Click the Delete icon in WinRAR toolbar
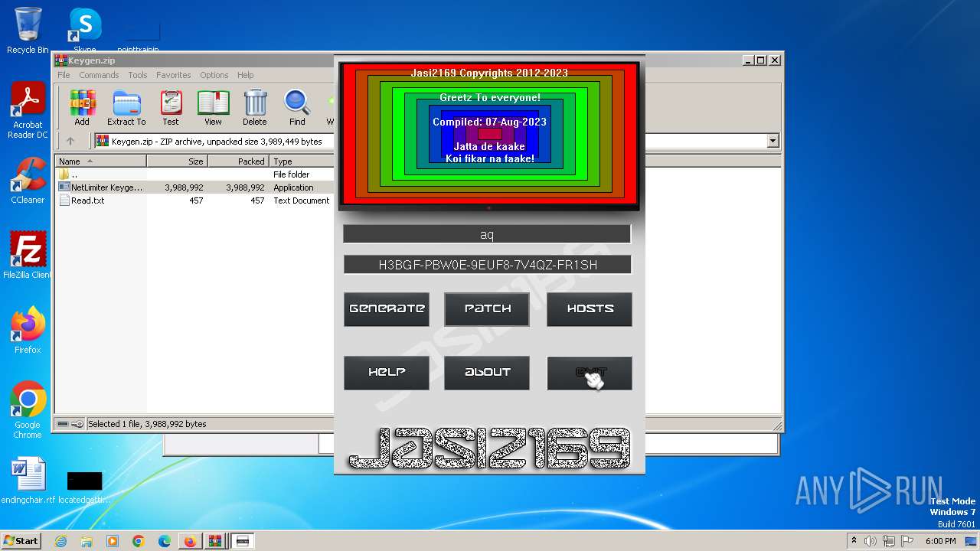 (x=255, y=108)
